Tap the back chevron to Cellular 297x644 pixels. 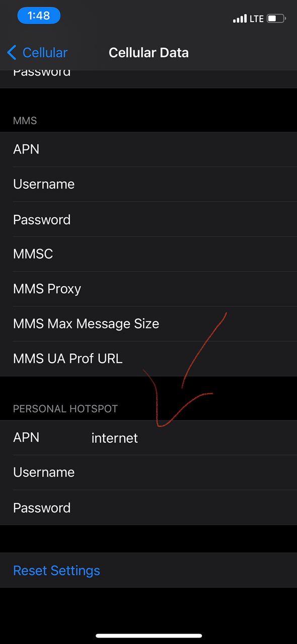(x=12, y=52)
